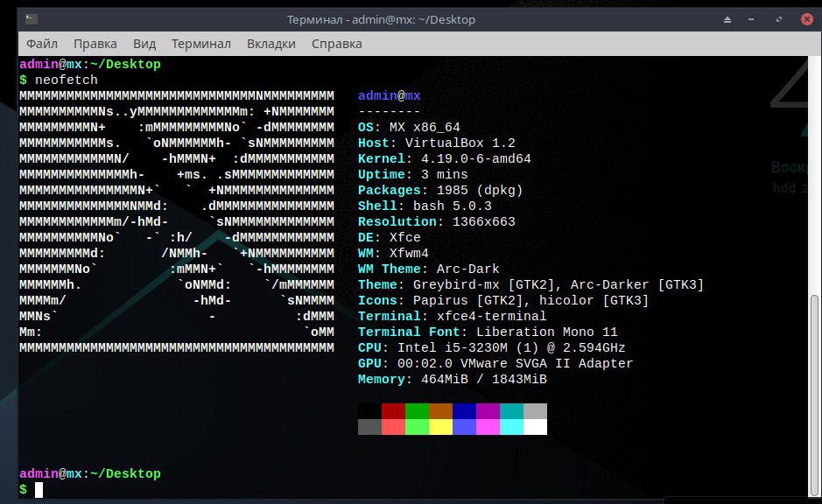Viewport: 822px width, 504px height.
Task: Click the white color block
Action: tap(535, 427)
